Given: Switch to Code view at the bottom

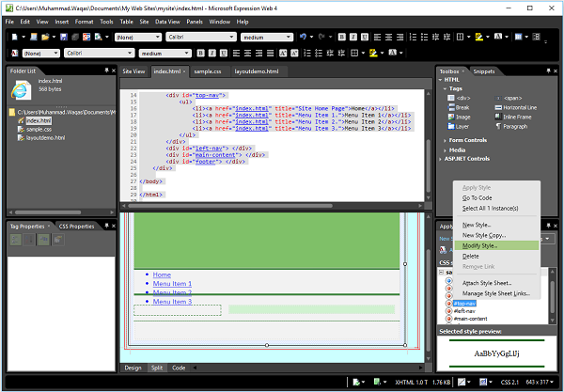Looking at the screenshot, I should [178, 368].
